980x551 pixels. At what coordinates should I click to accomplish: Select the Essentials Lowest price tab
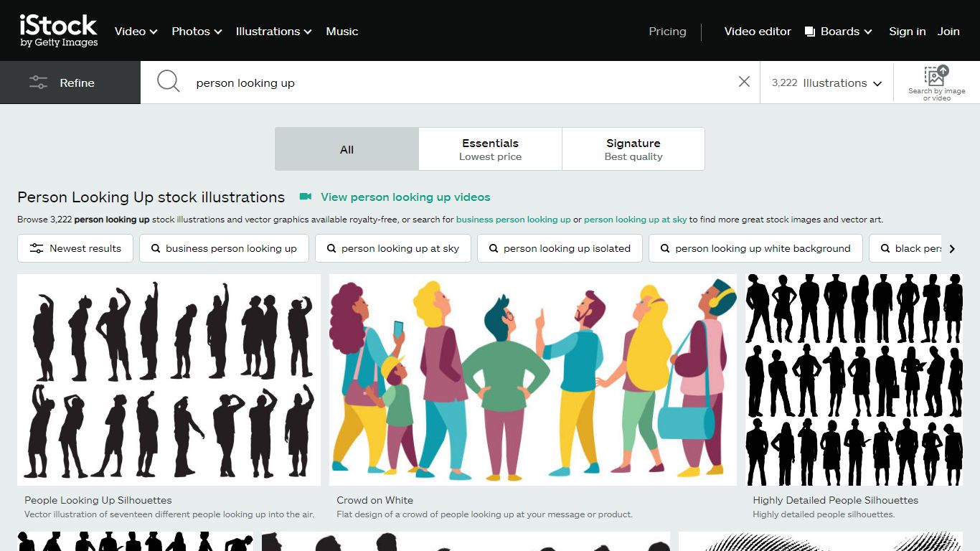pyautogui.click(x=490, y=149)
